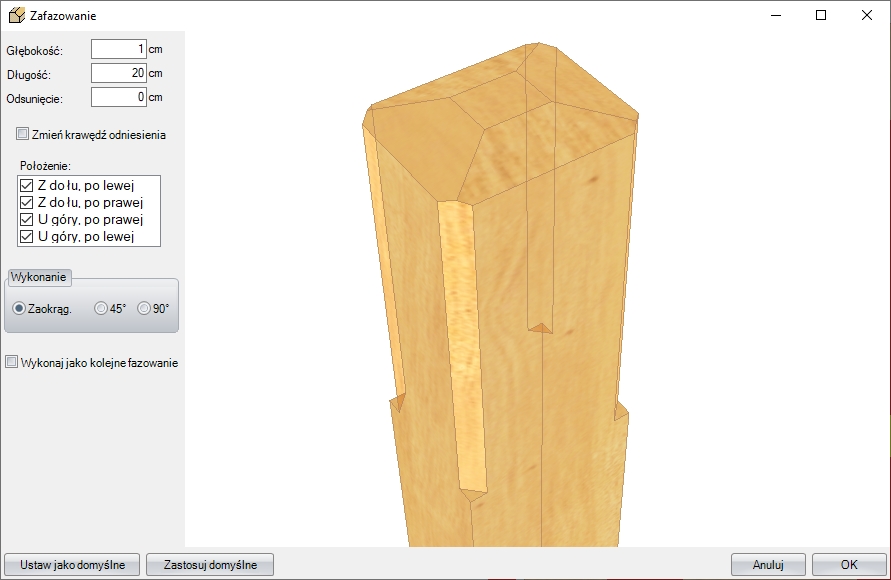Cancel with the Anuluj button
891x580 pixels.
pyautogui.click(x=768, y=564)
